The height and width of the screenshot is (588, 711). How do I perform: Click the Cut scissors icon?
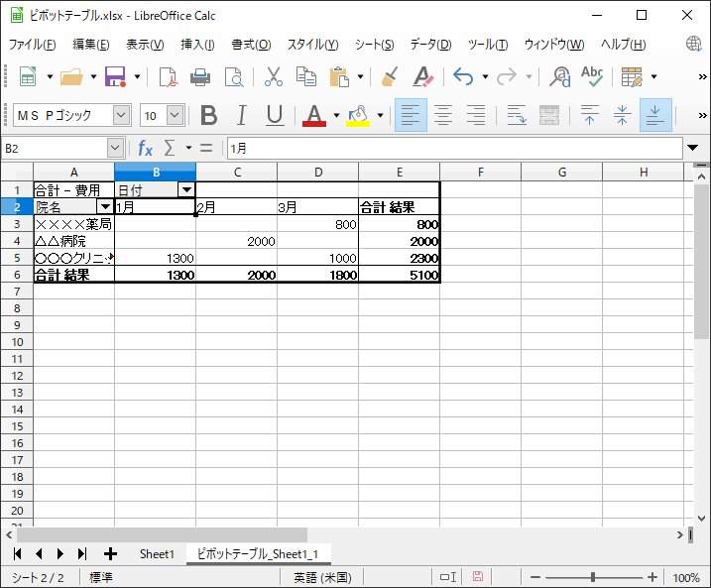pos(274,76)
